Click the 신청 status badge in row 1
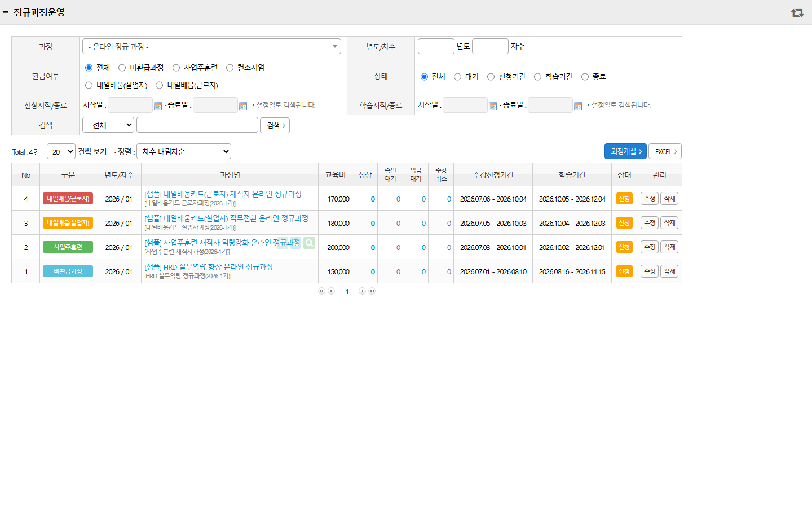This screenshot has width=812, height=508. click(x=624, y=271)
